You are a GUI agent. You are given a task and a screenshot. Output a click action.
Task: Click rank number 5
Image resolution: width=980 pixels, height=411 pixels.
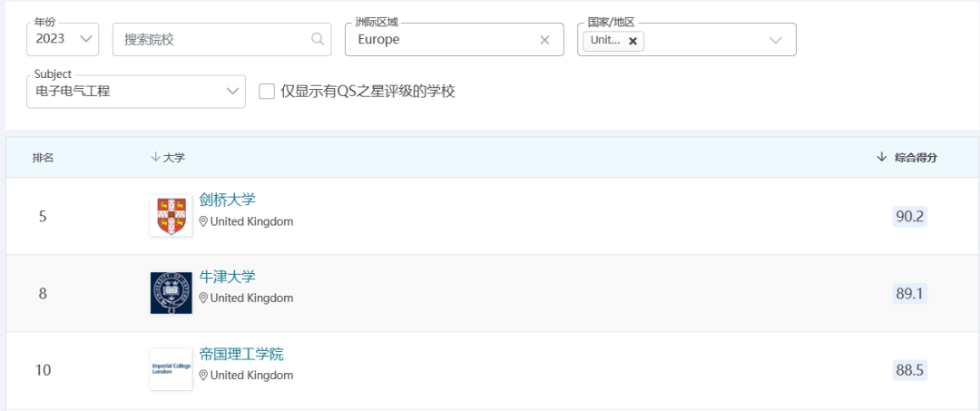coord(43,217)
